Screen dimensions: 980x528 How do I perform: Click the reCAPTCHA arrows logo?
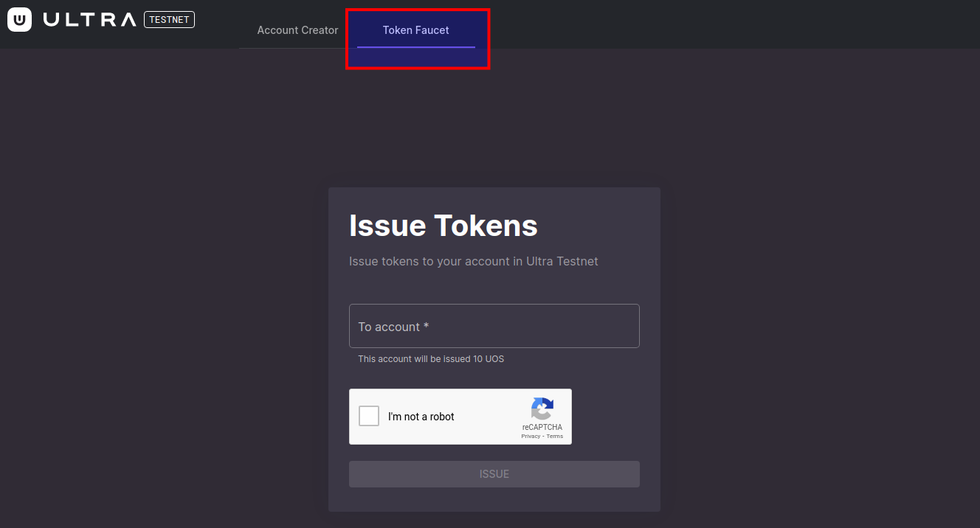click(x=542, y=409)
